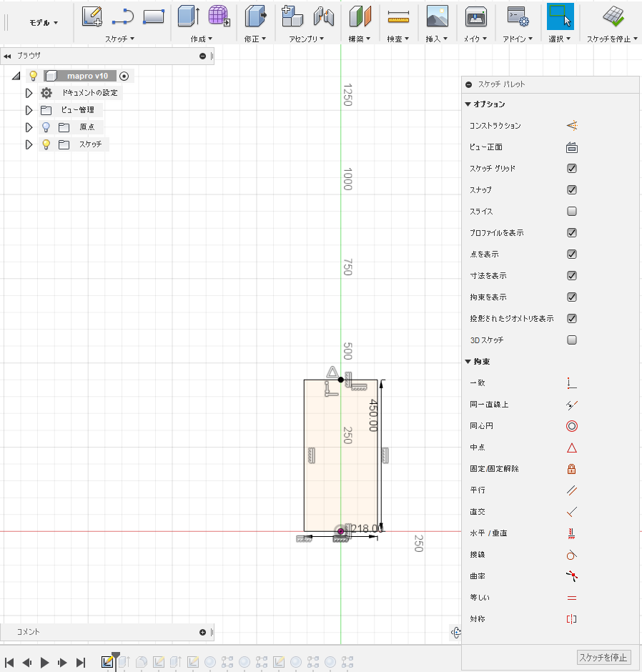This screenshot has height=672, width=642.
Task: Enable the スライス checkbox
Action: (x=570, y=211)
